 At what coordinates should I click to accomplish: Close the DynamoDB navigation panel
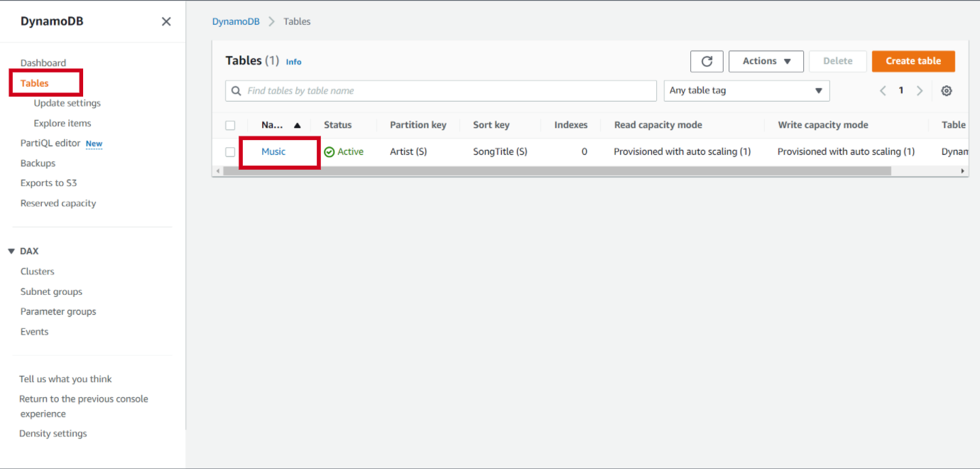(166, 21)
